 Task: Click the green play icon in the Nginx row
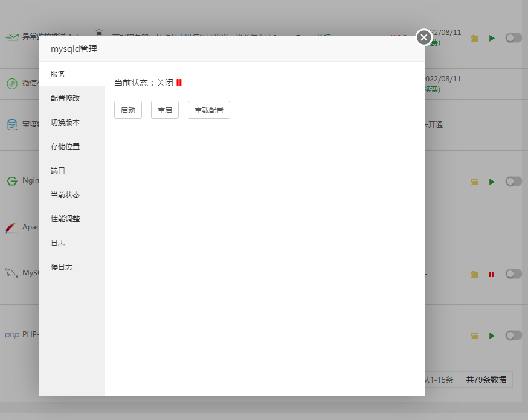[x=492, y=182]
